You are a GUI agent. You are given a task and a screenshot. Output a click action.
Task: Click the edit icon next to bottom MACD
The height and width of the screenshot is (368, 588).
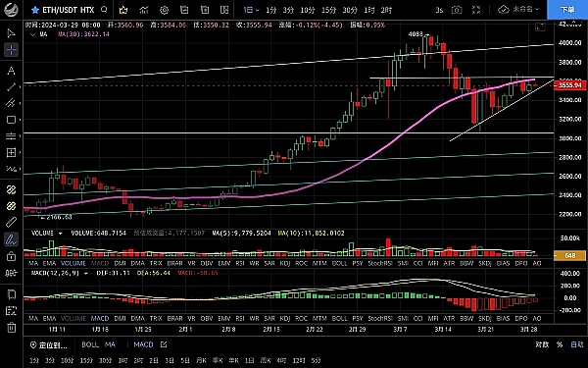[164, 344]
